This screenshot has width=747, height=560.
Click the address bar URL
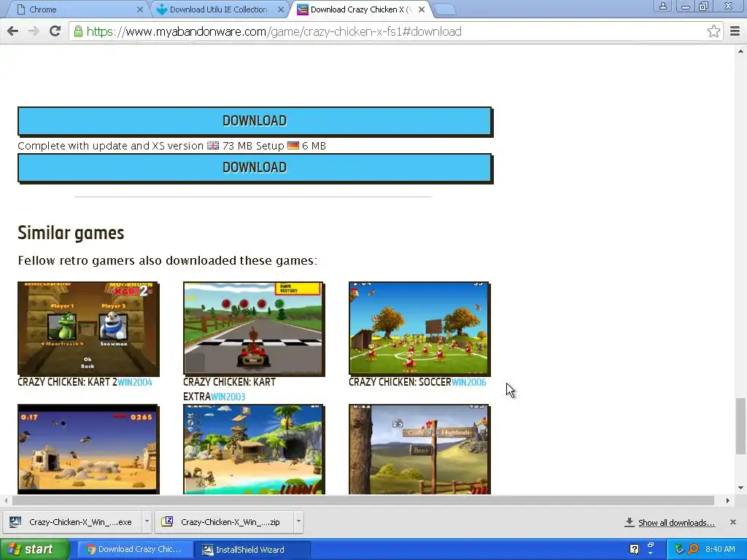click(274, 31)
